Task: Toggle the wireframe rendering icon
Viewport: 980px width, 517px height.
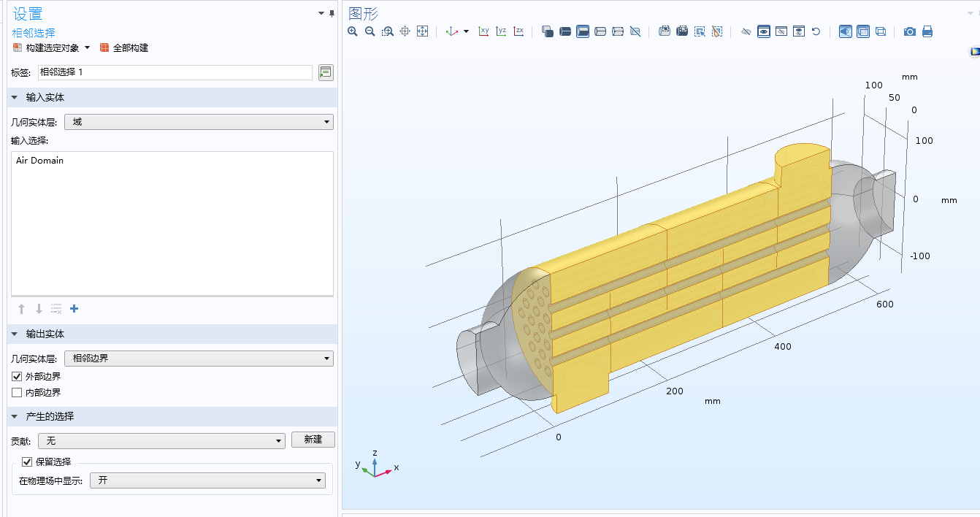Action: tap(881, 31)
